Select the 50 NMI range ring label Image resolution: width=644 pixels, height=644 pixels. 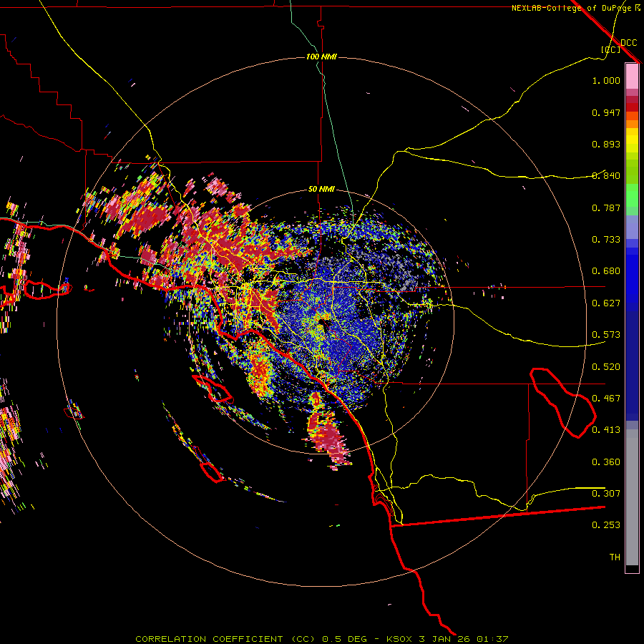click(321, 189)
